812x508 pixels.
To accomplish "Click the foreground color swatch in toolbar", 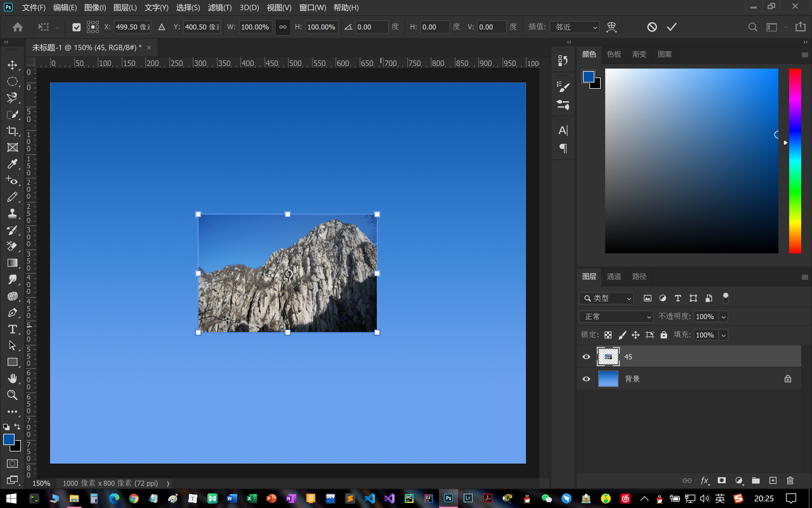I will point(9,439).
